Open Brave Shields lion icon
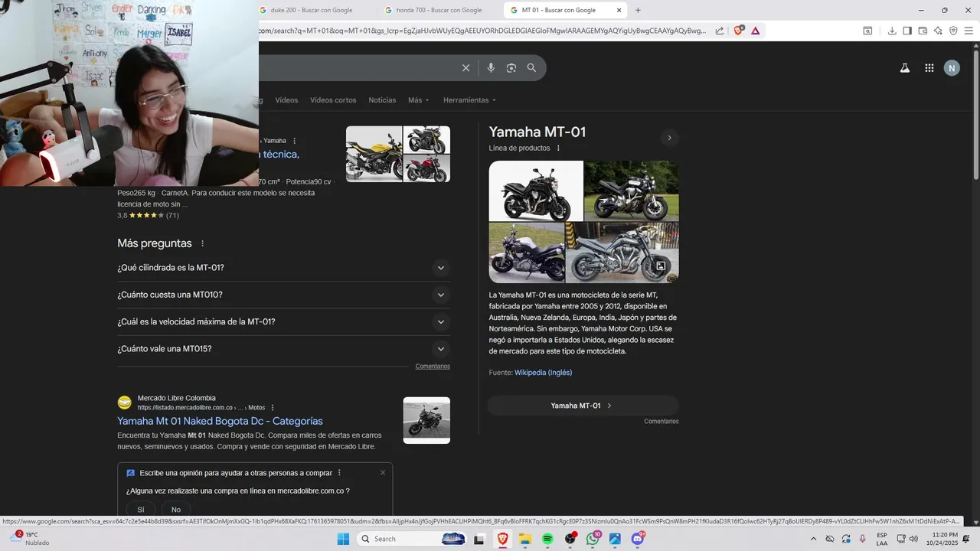 click(738, 31)
